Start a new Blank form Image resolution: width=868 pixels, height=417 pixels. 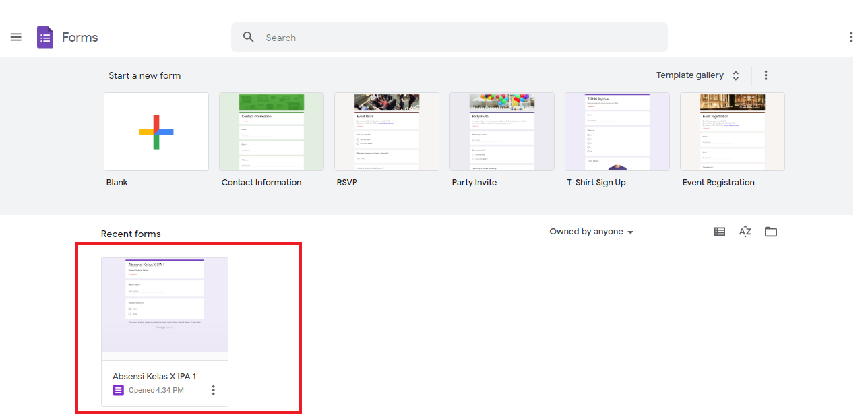point(156,131)
